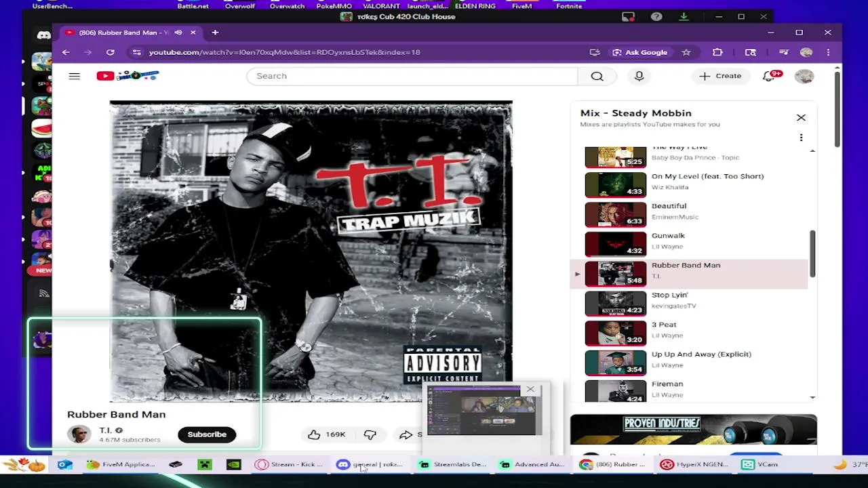The image size is (868, 488).
Task: Open YouTube notifications bell
Action: (x=769, y=76)
